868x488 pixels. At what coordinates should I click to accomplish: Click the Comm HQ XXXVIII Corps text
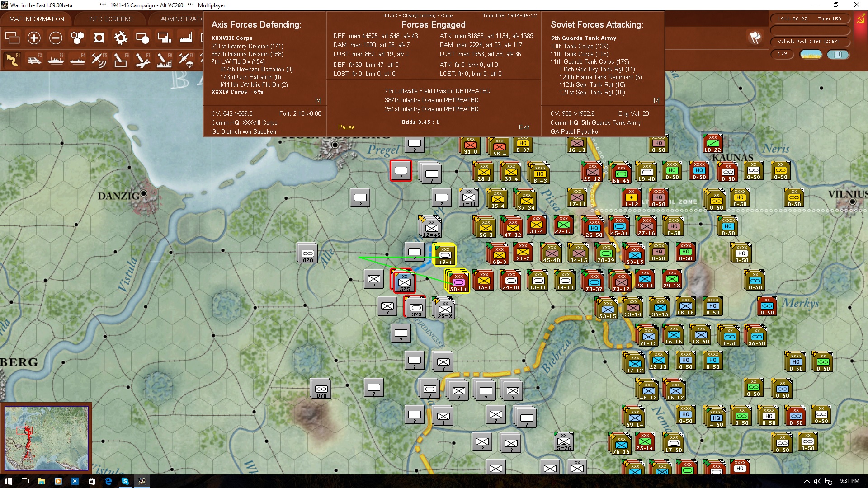click(x=244, y=123)
